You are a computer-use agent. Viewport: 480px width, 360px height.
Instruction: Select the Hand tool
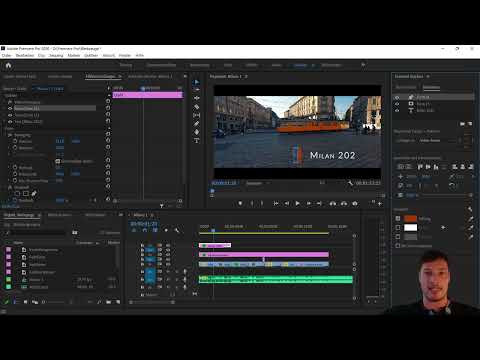[196, 132]
